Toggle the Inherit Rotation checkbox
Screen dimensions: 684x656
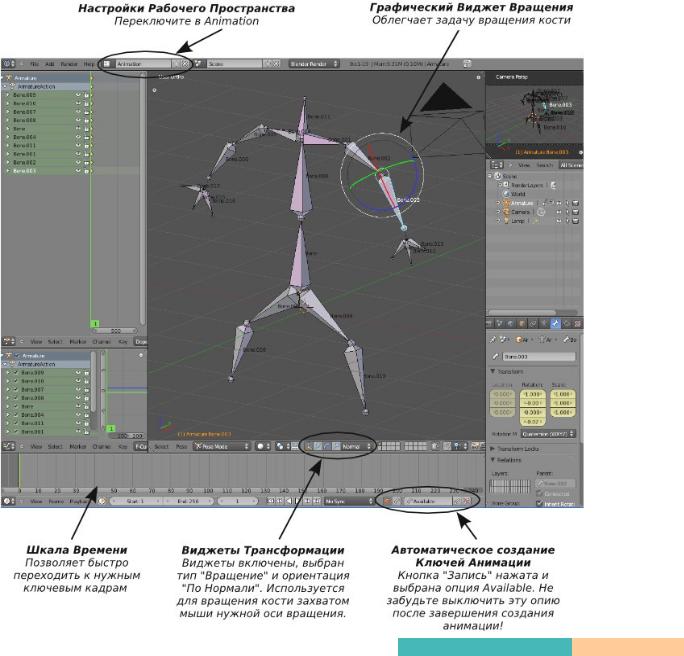pyautogui.click(x=539, y=504)
